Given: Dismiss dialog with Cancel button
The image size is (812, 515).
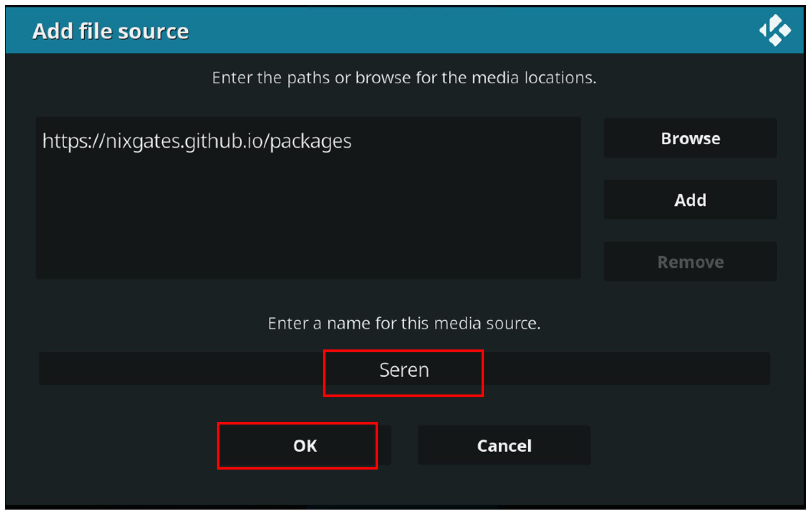Looking at the screenshot, I should coord(504,445).
